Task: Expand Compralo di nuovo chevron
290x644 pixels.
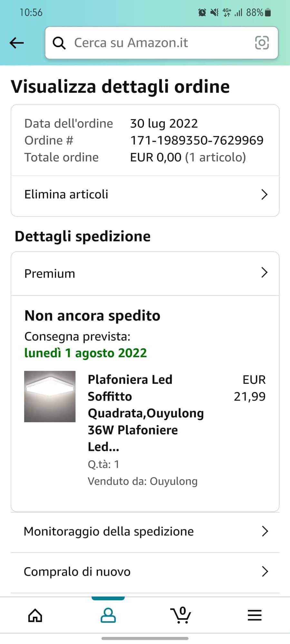Action: tap(265, 572)
